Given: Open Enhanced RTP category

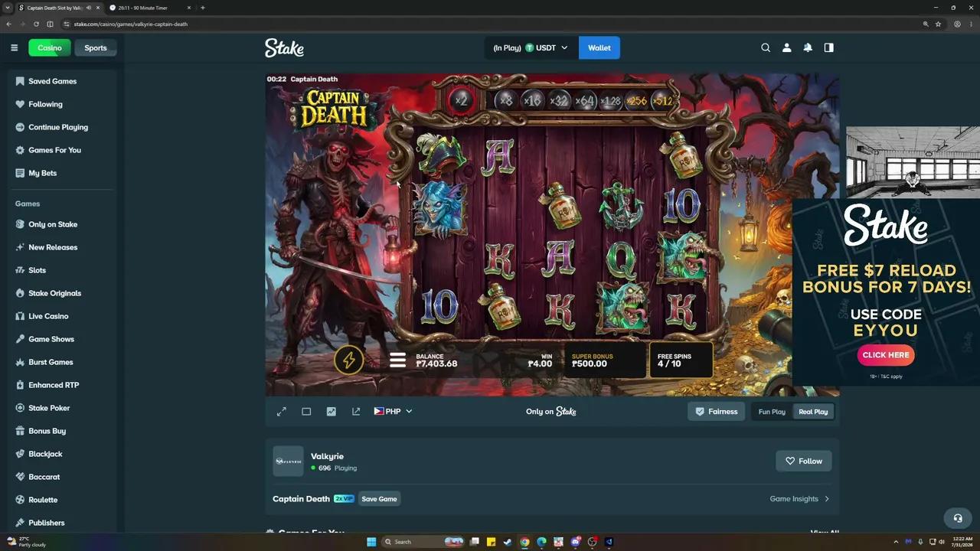Looking at the screenshot, I should tap(62, 385).
